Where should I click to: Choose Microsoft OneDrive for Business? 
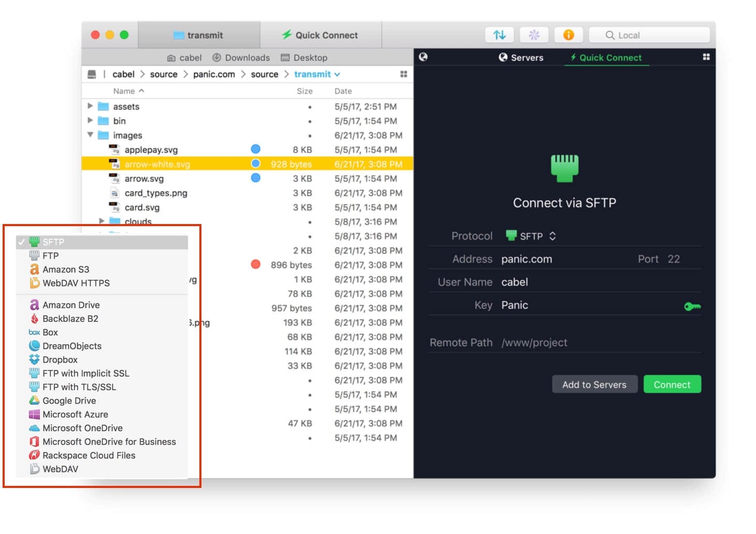(102, 441)
